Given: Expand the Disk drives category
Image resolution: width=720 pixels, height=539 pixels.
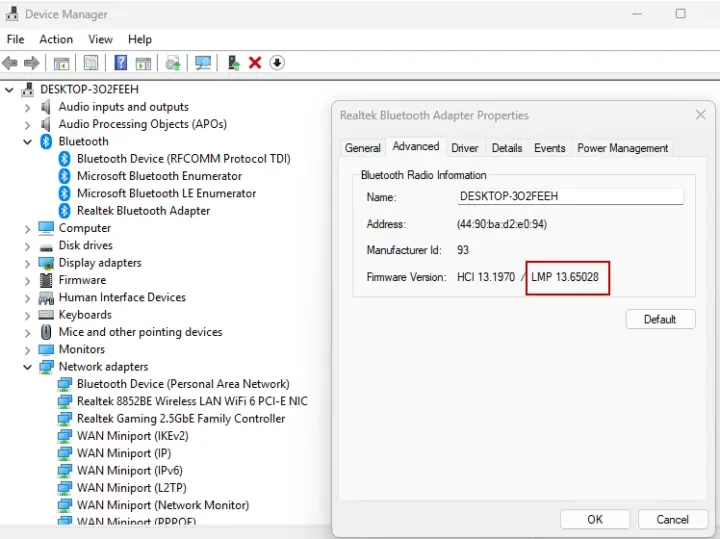Looking at the screenshot, I should coord(27,246).
